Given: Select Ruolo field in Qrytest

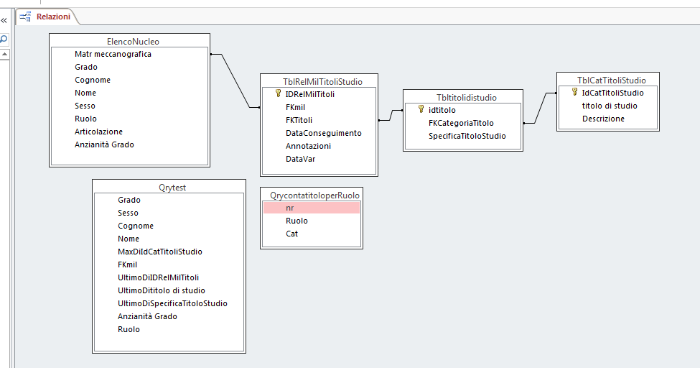Looking at the screenshot, I should (x=129, y=330).
